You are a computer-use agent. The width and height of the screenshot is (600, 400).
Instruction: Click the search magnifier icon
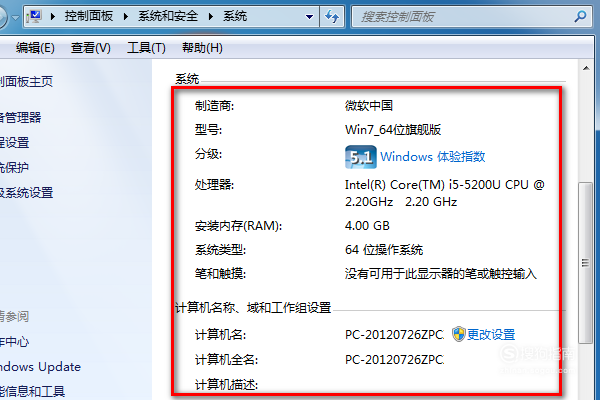(x=580, y=16)
